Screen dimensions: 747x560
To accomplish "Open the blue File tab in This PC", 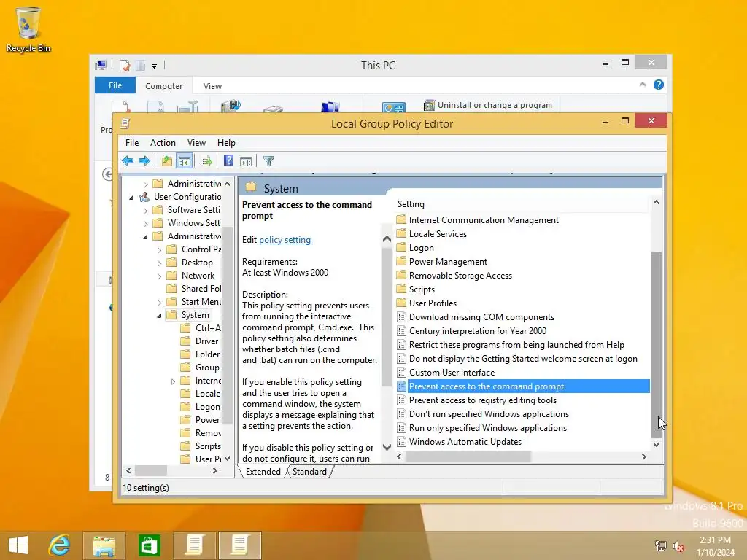I will [x=115, y=85].
